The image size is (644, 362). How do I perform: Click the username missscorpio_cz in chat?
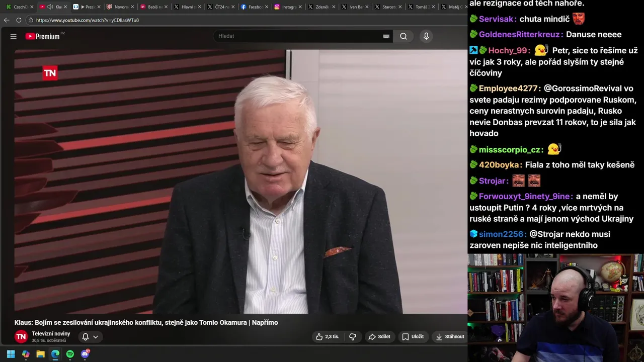tap(510, 150)
